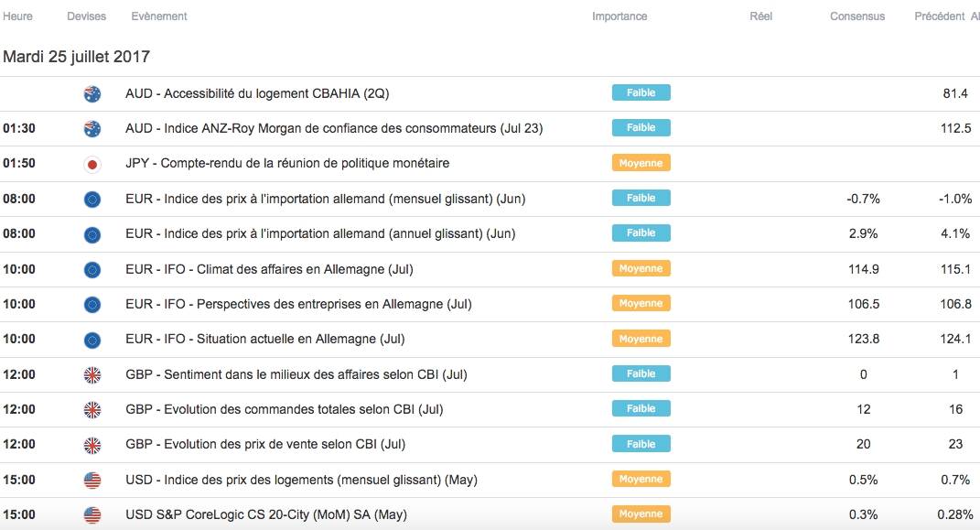Sort by the Heure column header
This screenshot has height=530, width=980.
point(18,16)
